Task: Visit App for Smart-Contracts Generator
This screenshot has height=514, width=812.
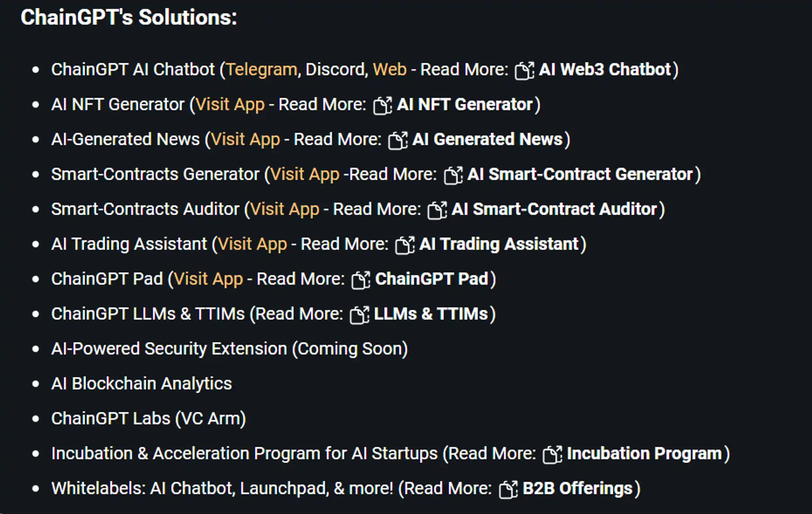Action: pyautogui.click(x=305, y=175)
